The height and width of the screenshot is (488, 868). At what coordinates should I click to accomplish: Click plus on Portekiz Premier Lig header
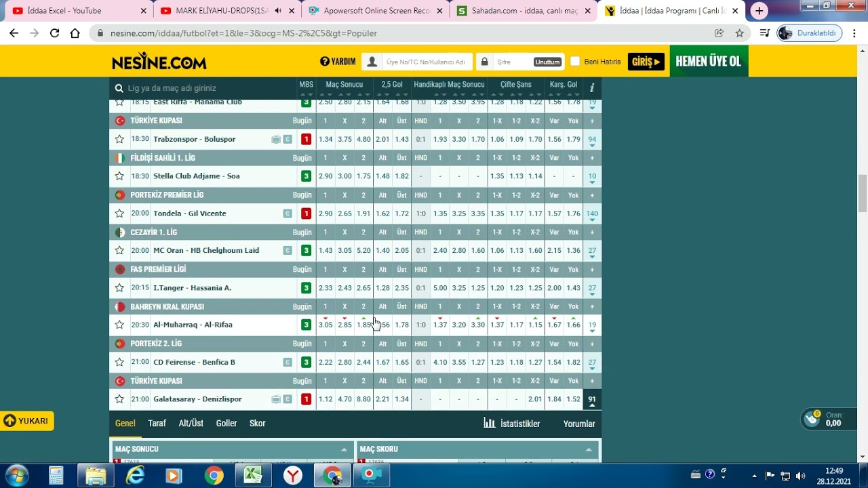(x=592, y=195)
